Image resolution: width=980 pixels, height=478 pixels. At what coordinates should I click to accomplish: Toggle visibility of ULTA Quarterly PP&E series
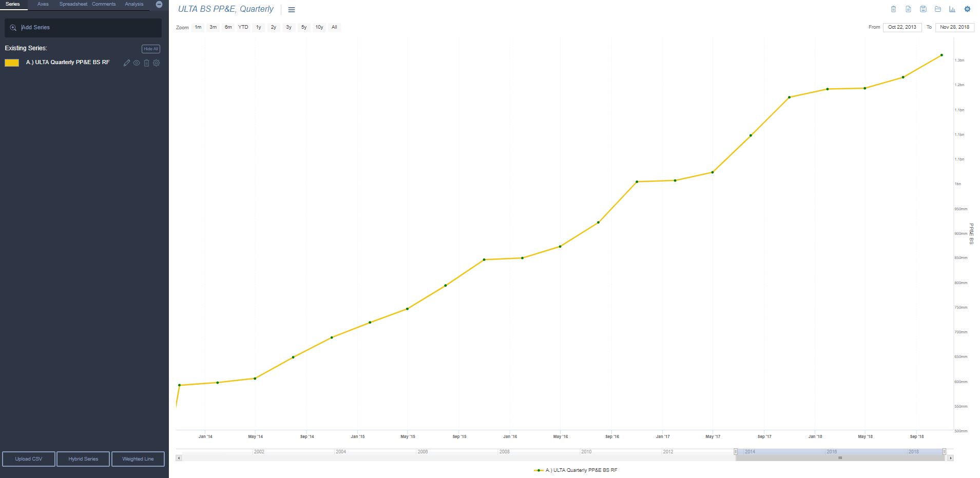click(137, 63)
